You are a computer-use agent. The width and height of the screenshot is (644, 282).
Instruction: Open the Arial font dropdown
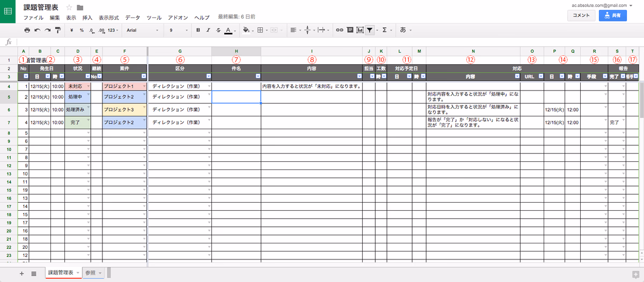[142, 31]
